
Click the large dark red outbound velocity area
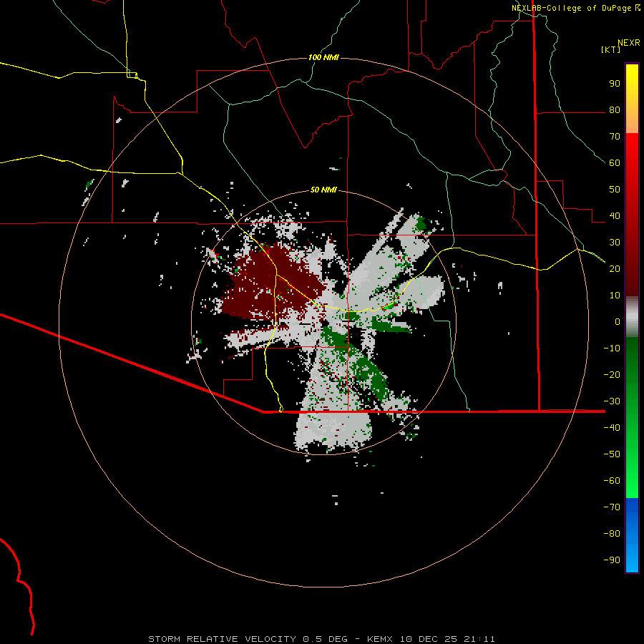pyautogui.click(x=271, y=283)
